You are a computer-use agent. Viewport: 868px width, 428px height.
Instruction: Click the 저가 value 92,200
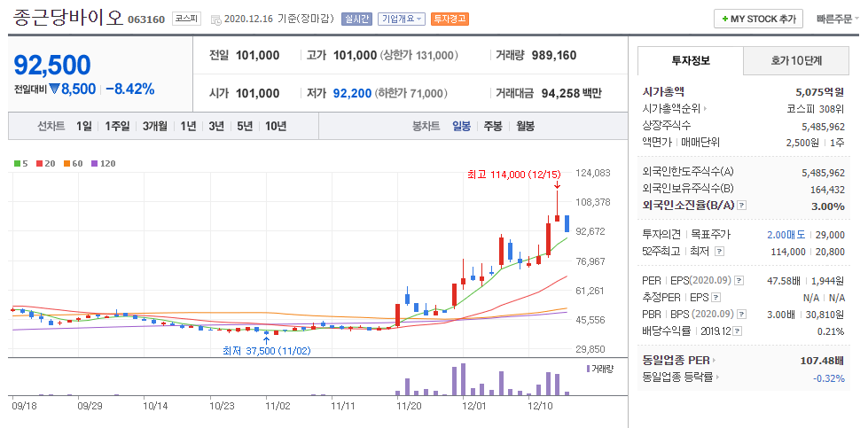coord(352,93)
